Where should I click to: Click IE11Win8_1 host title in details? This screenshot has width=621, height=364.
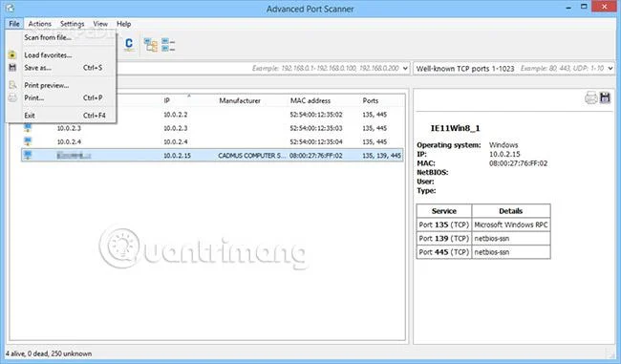455,128
